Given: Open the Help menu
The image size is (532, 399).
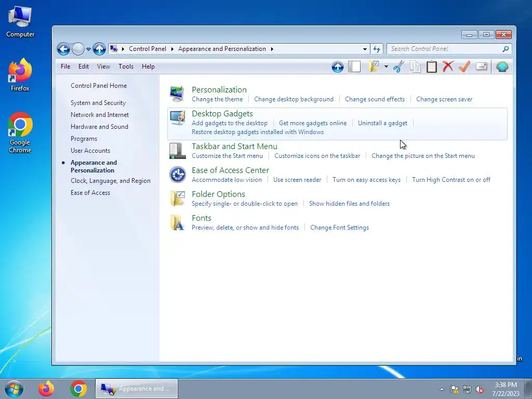Looking at the screenshot, I should click(148, 66).
